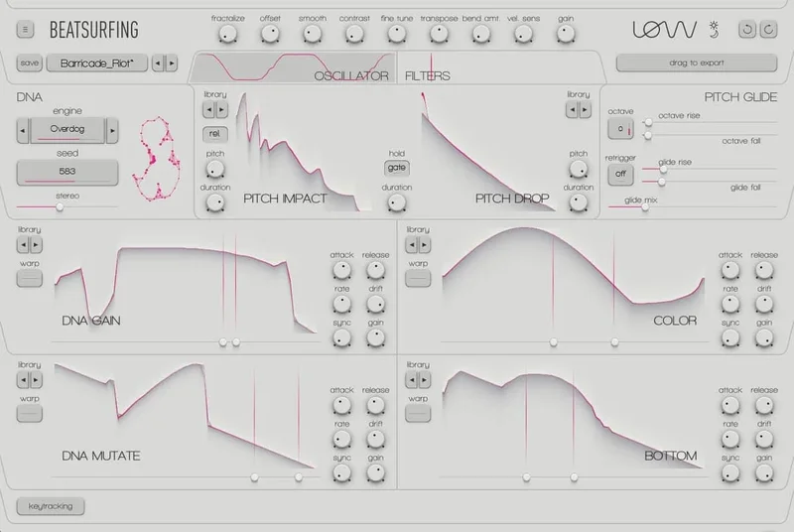Click DNA Mutate library previous arrow

(x=23, y=379)
